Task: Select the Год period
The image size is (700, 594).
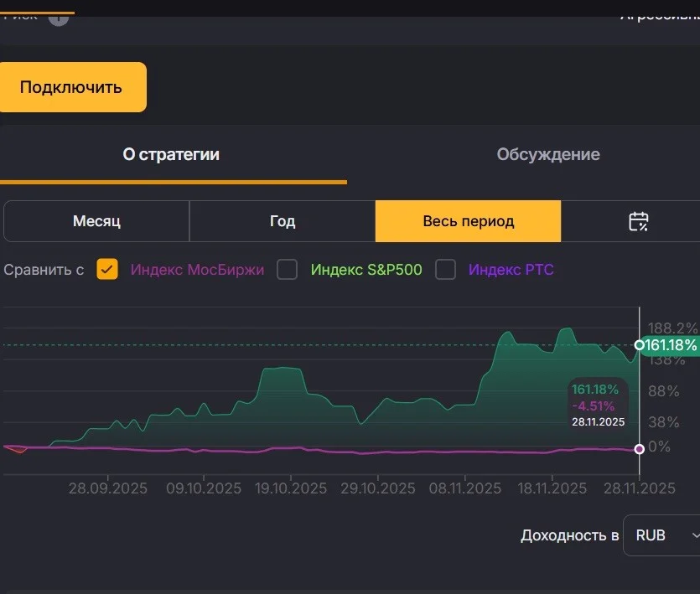Action: click(283, 221)
